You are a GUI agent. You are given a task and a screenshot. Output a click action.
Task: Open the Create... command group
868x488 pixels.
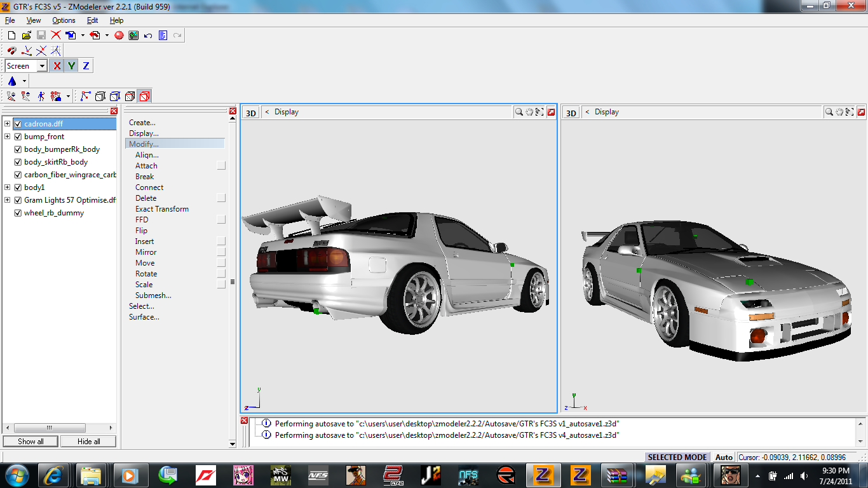142,123
